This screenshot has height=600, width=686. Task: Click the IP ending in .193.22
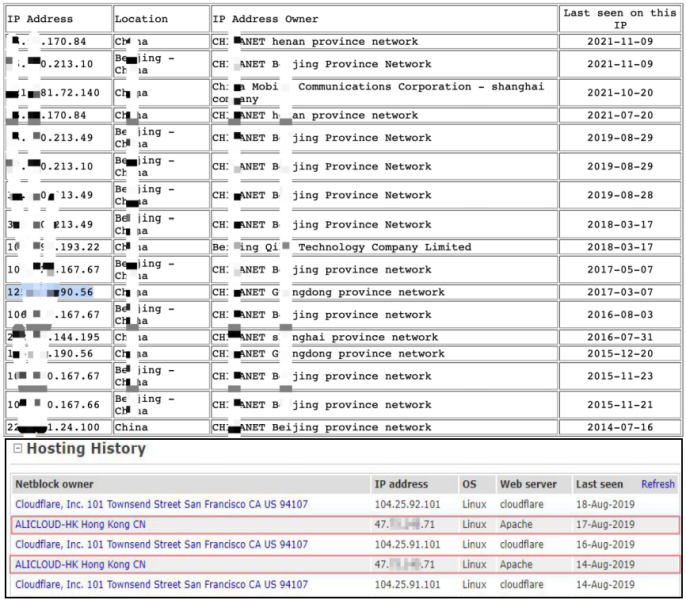pos(53,247)
